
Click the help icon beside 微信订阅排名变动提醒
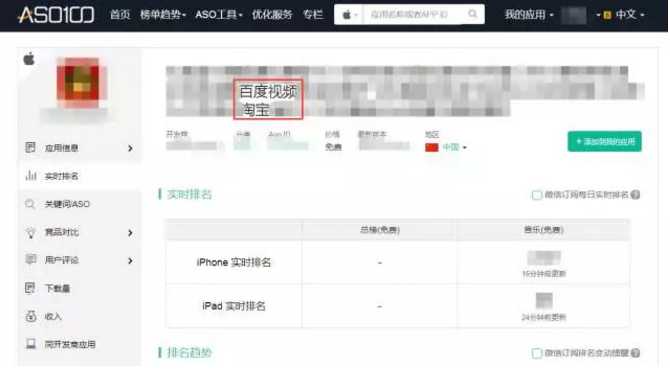tap(635, 353)
